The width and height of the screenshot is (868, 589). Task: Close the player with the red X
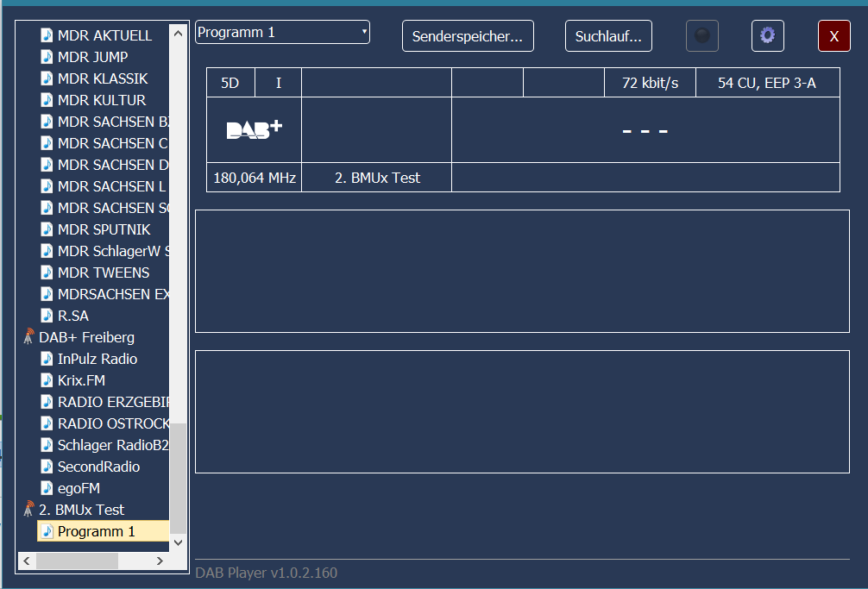(833, 36)
